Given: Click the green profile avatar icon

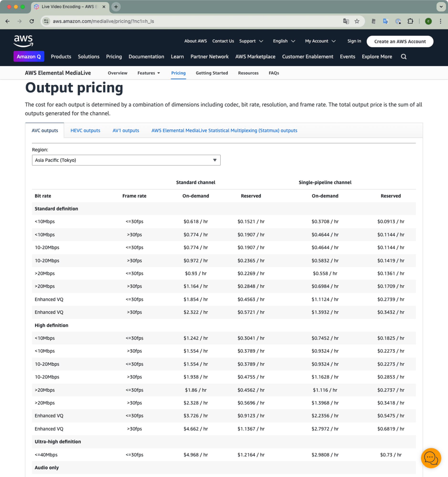Looking at the screenshot, I should click(428, 21).
